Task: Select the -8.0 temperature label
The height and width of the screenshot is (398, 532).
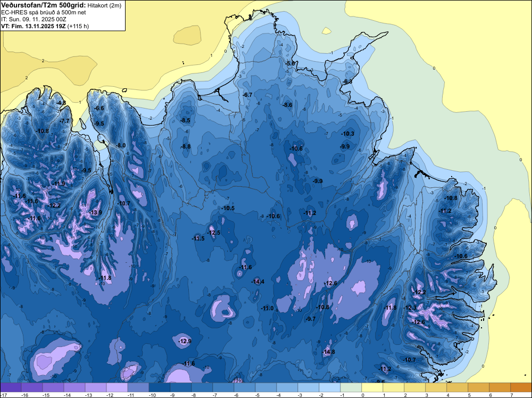Action: [121, 145]
